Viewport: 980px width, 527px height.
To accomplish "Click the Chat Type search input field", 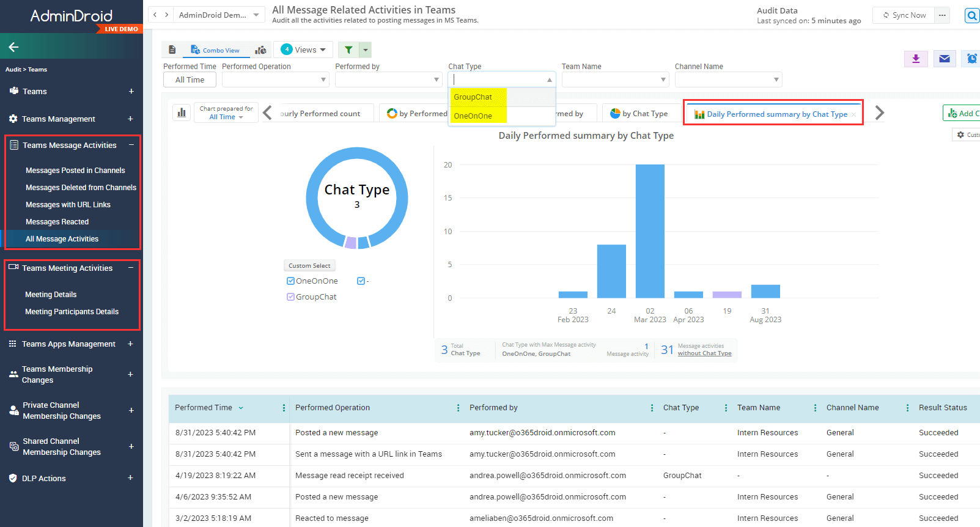I will coord(501,79).
